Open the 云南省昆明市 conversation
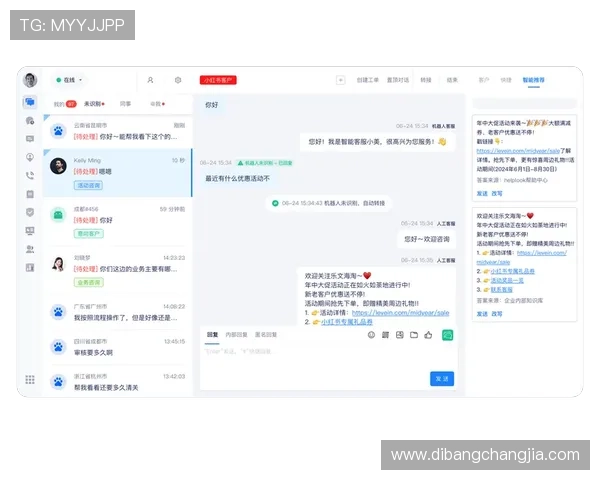Screen dimensions: 600x480 [117, 131]
